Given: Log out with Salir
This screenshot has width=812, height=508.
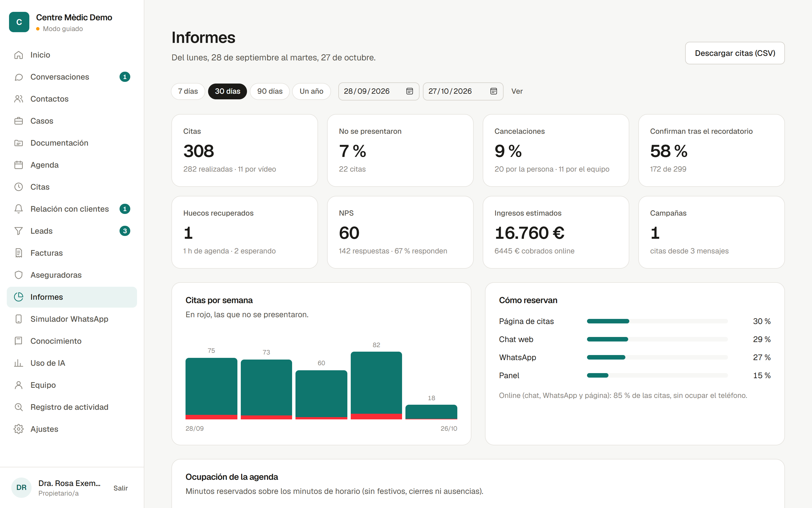Looking at the screenshot, I should pos(120,488).
